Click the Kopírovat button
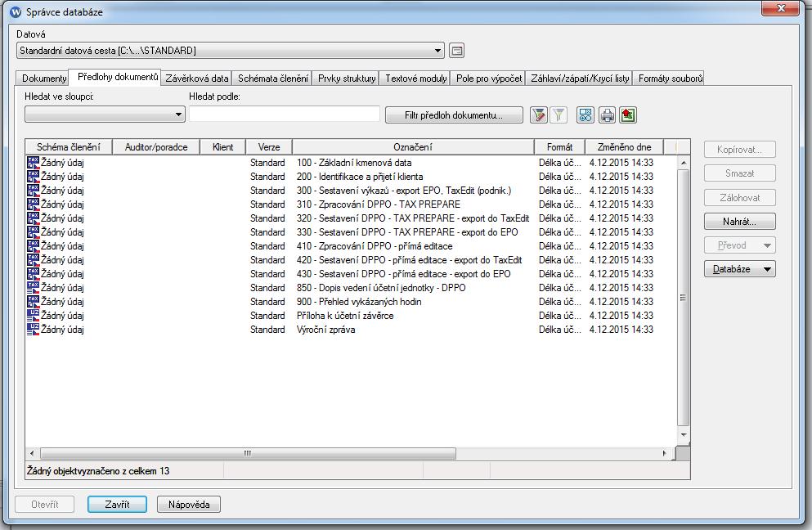This screenshot has height=530, width=812. 739,150
